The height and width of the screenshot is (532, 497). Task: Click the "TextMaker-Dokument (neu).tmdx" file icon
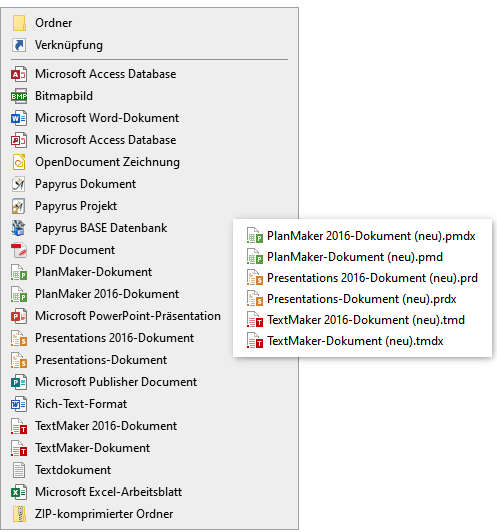tap(255, 341)
